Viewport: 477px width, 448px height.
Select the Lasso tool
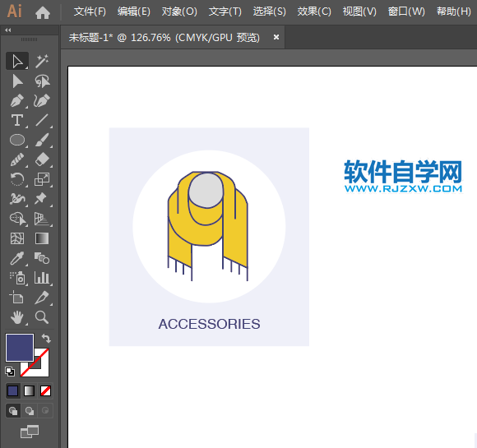[42, 81]
